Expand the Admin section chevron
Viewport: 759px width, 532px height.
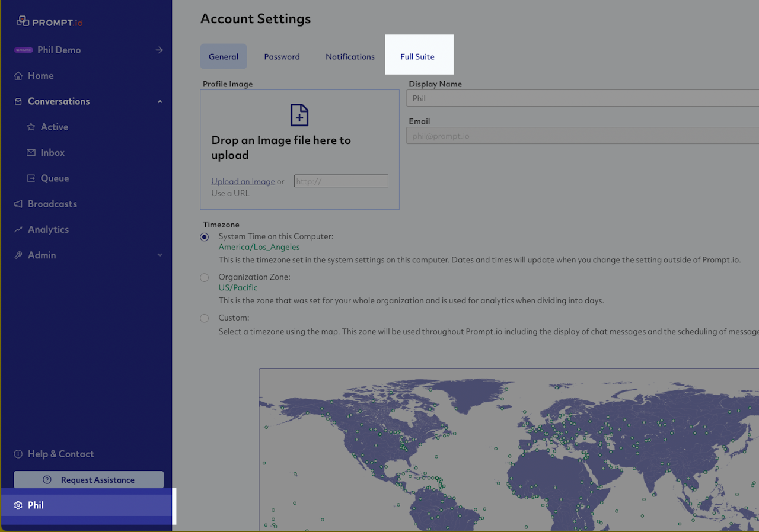click(160, 255)
